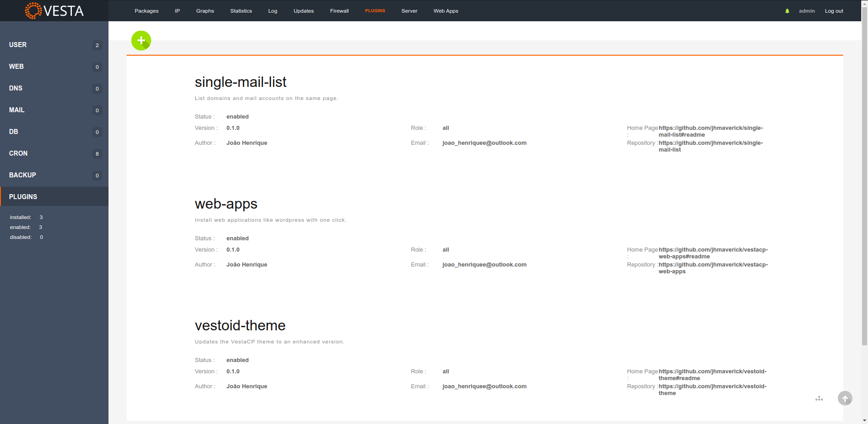Viewport: 868px width, 424px height.
Task: Open the Packages menu item
Action: [146, 11]
